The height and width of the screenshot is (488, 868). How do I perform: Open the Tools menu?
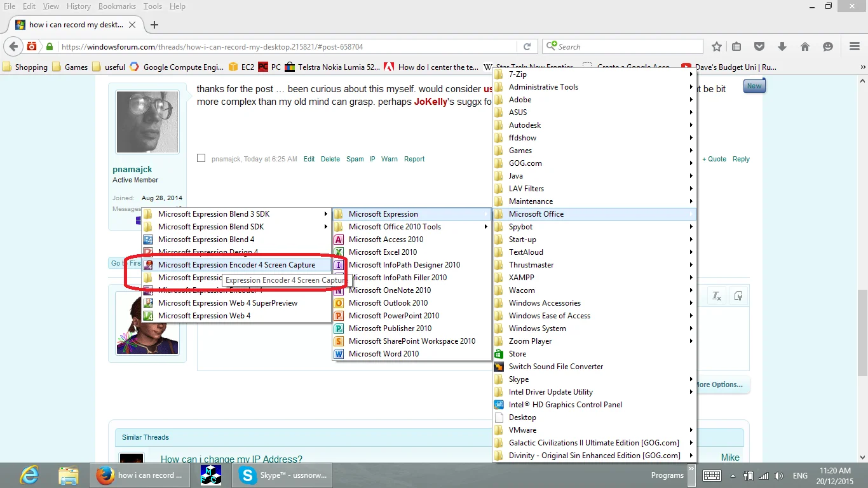[153, 6]
